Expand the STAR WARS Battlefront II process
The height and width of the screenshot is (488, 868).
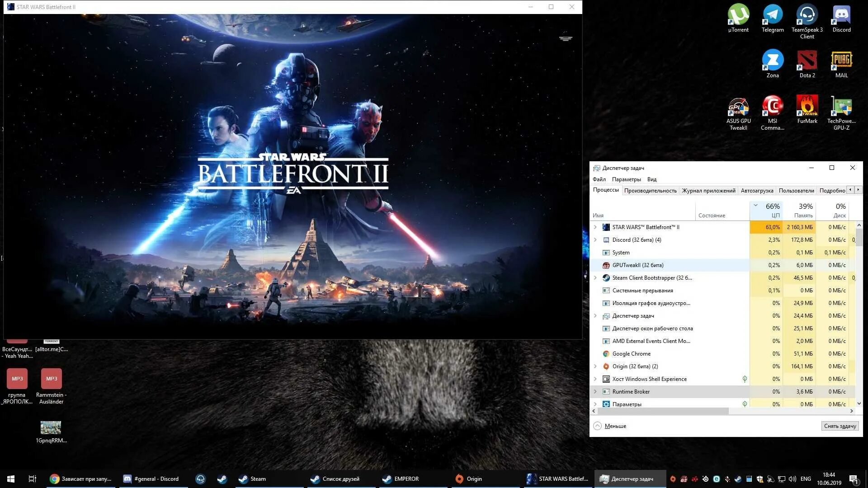coord(595,227)
